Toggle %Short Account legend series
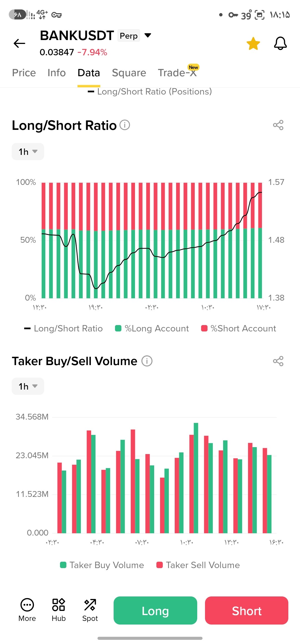This screenshot has height=644, width=300. tap(239, 328)
